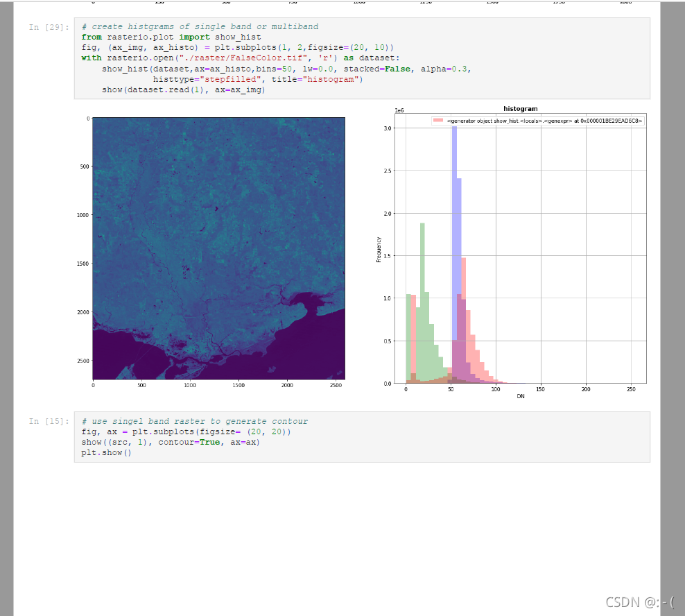685x616 pixels.
Task: Click inside the show_hist code cell
Action: [362, 58]
